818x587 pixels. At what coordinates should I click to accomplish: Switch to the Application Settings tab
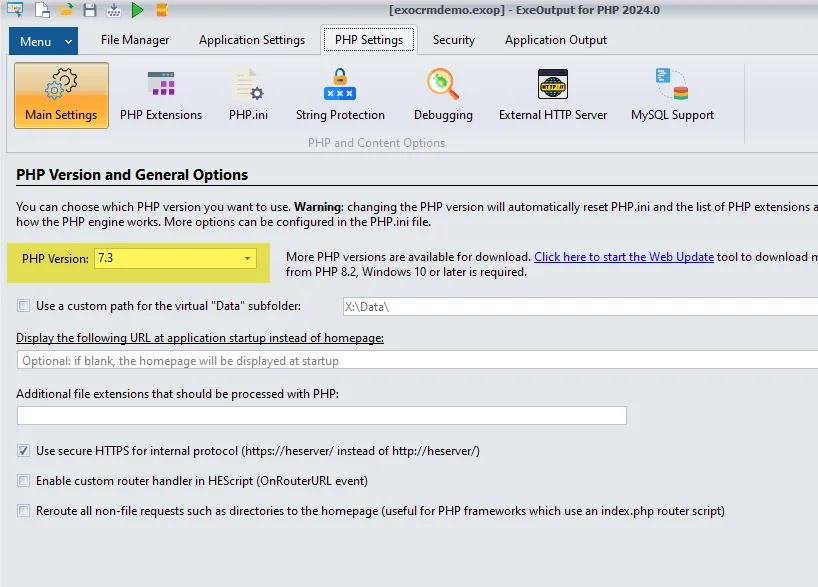coord(252,40)
